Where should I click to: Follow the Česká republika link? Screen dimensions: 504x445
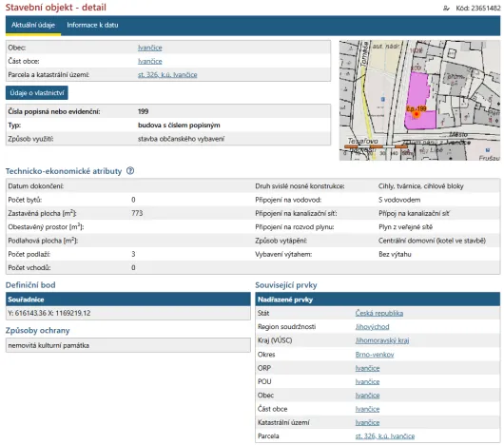click(x=379, y=313)
